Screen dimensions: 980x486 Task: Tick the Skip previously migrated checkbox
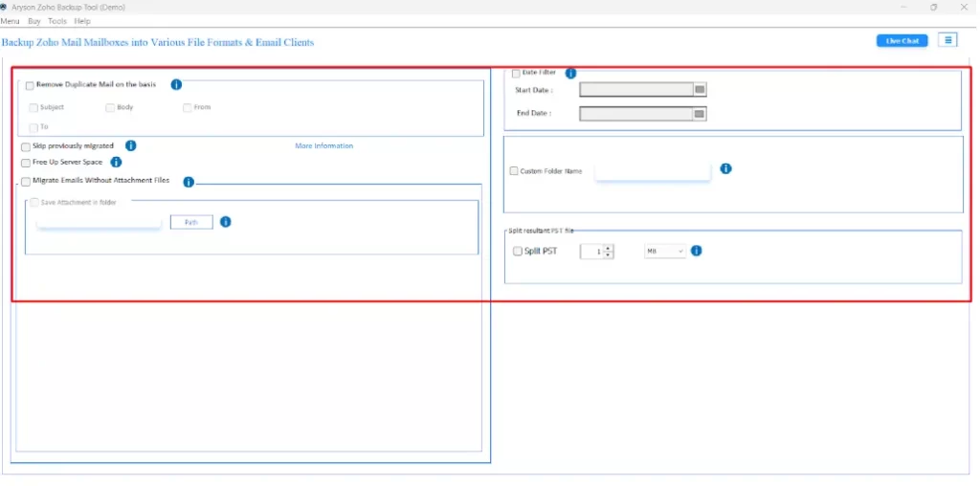[25, 146]
